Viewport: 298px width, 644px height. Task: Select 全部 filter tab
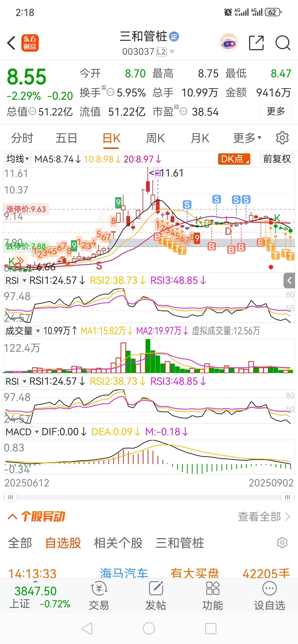point(20,543)
